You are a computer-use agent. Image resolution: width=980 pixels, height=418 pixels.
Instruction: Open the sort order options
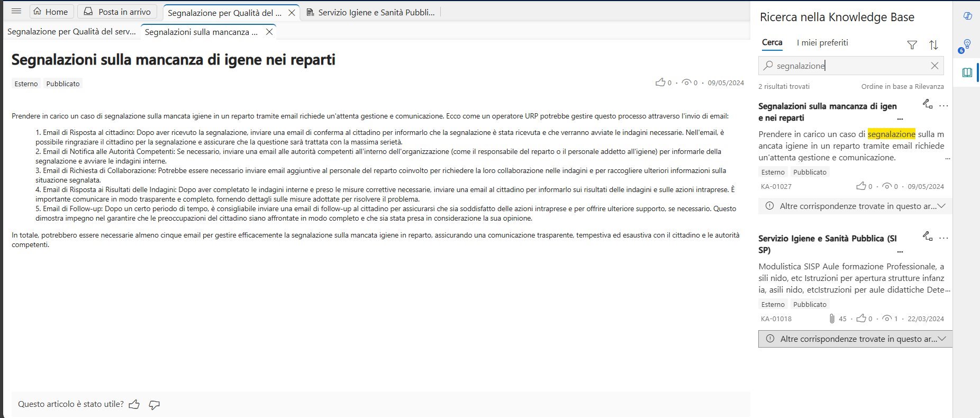(933, 46)
